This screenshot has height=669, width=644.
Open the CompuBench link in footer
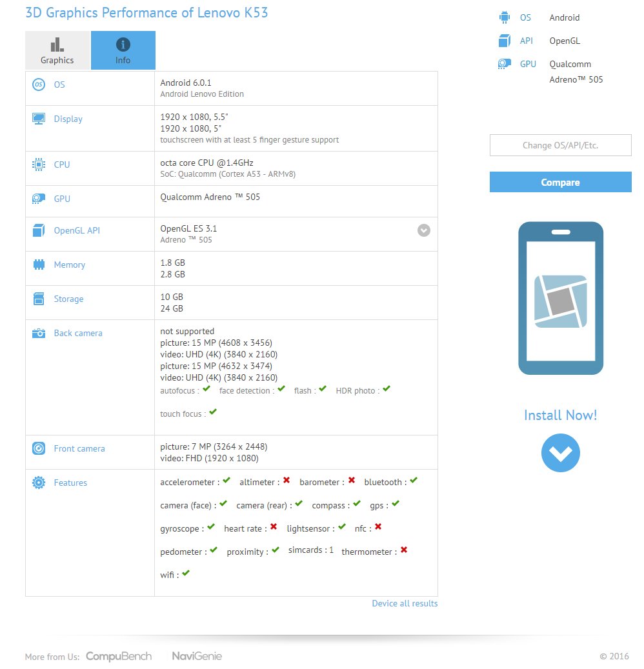tap(119, 656)
